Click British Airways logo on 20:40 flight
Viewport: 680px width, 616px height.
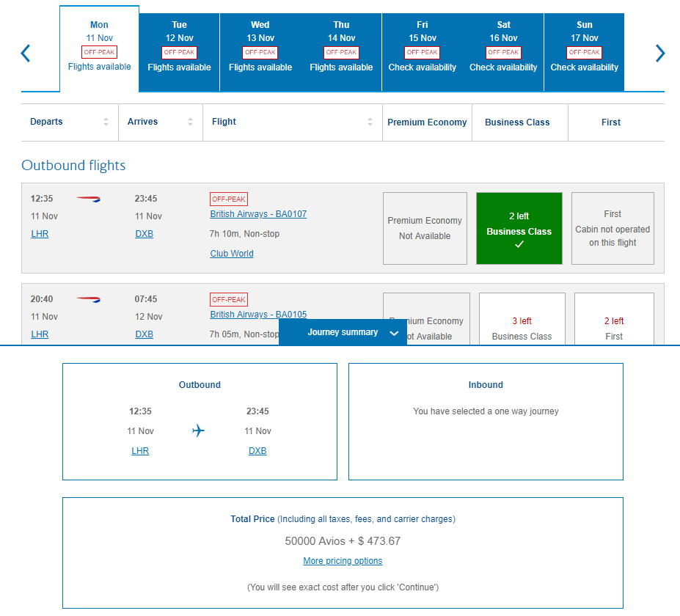click(x=89, y=299)
